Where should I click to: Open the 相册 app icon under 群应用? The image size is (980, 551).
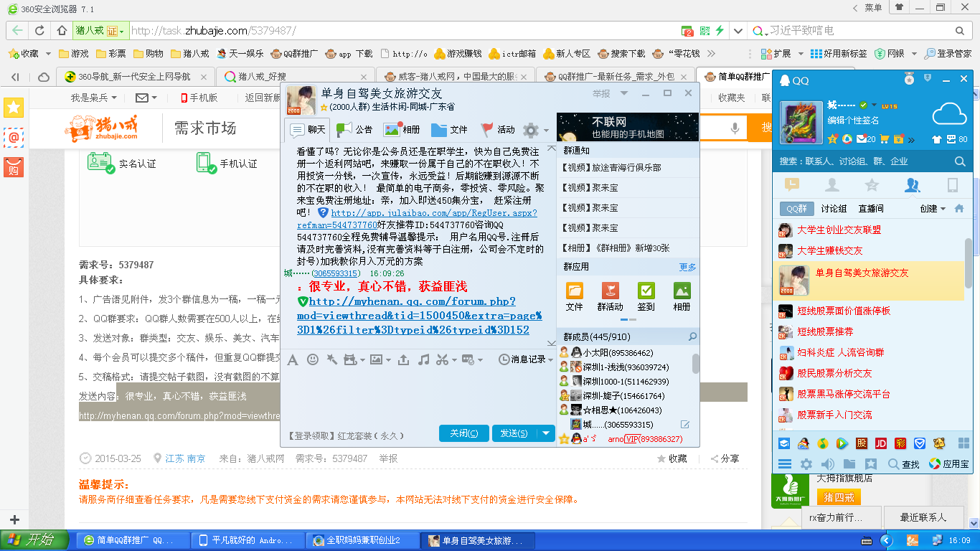point(682,291)
